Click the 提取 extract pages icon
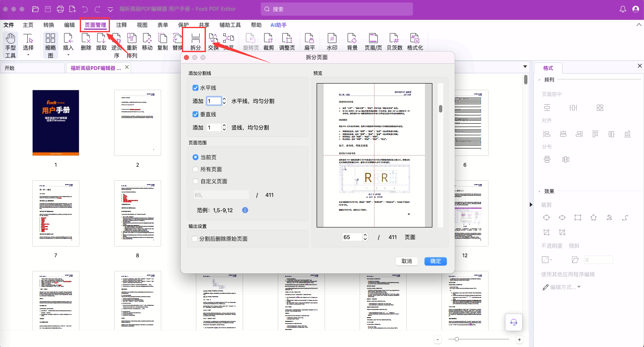This screenshot has height=347, width=644. 101,43
